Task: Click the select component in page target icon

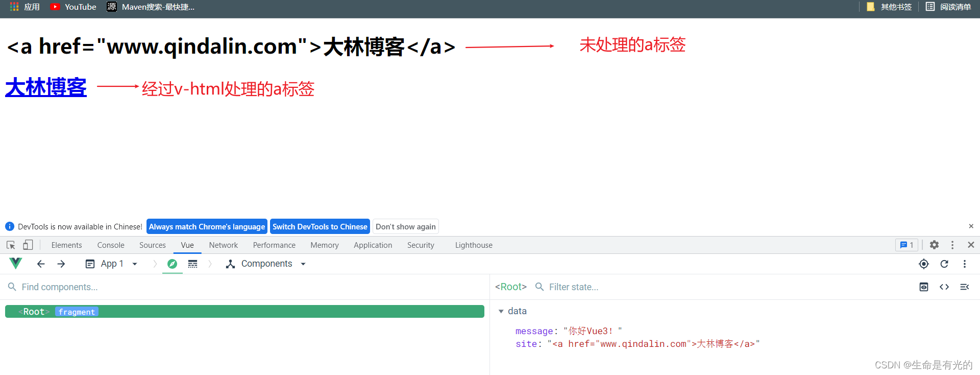Action: (924, 264)
